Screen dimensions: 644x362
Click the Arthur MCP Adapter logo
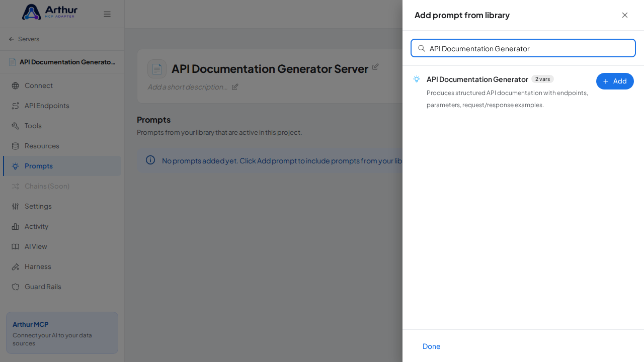(50, 12)
